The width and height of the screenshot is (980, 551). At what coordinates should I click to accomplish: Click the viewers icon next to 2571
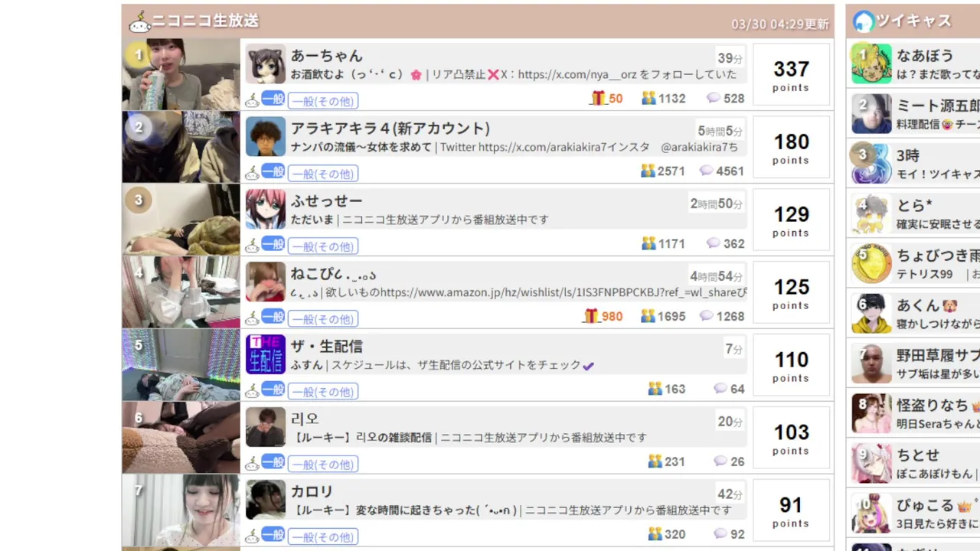coord(648,171)
